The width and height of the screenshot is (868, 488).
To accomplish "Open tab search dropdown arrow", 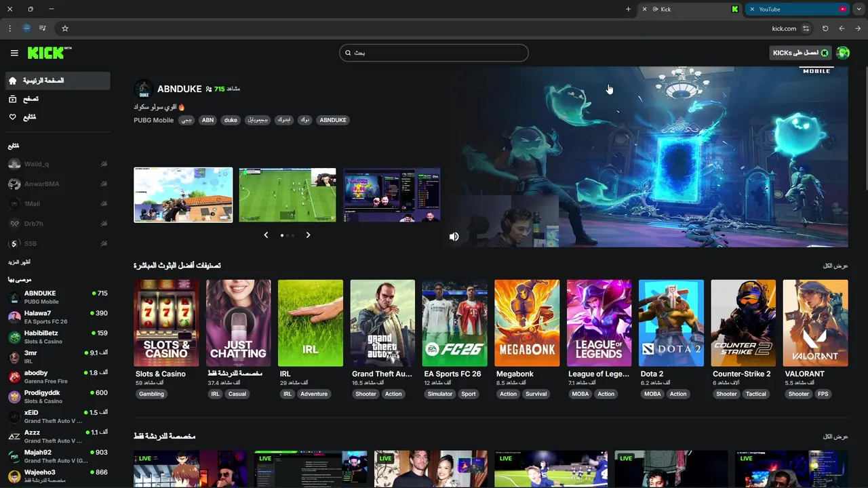I will [x=859, y=9].
